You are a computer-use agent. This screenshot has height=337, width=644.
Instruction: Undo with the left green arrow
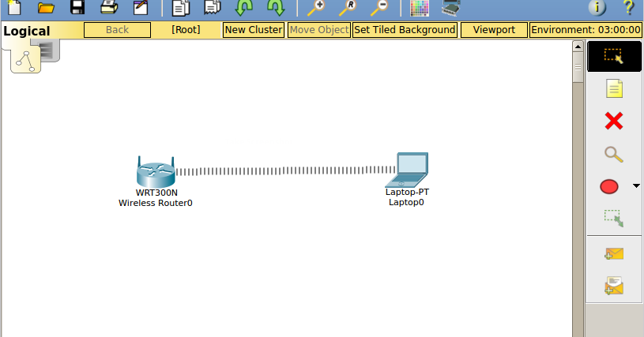244,7
